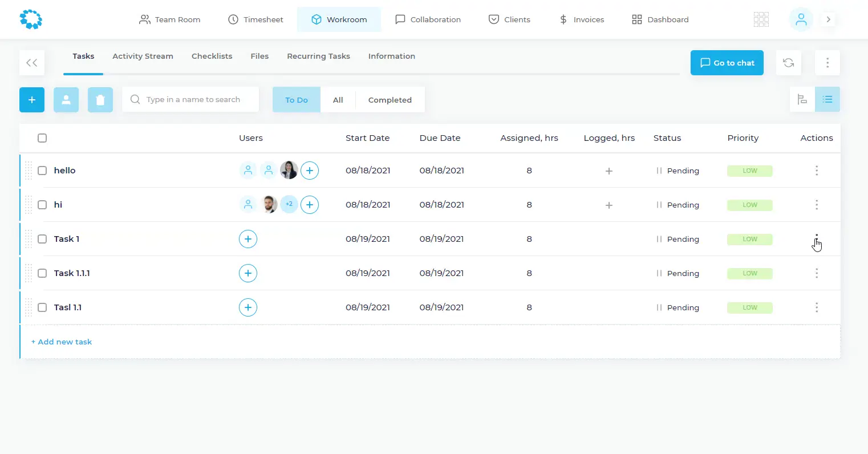This screenshot has height=454, width=868.
Task: Tick the Task 1.1.1 checkbox
Action: pos(42,273)
